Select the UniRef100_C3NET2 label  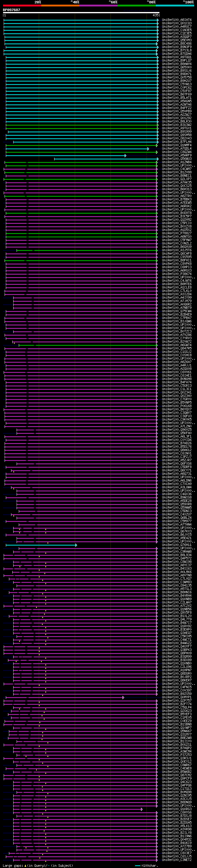click(x=177, y=860)
